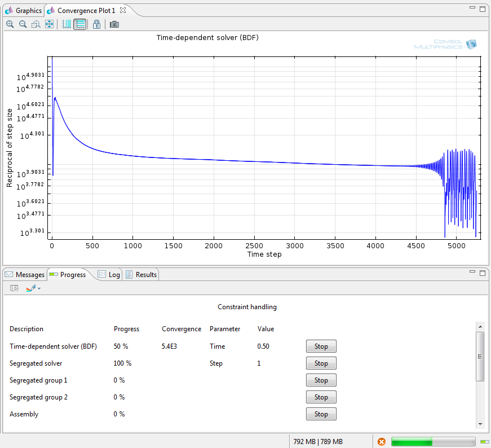Switch to the Graphics tab

23,10
